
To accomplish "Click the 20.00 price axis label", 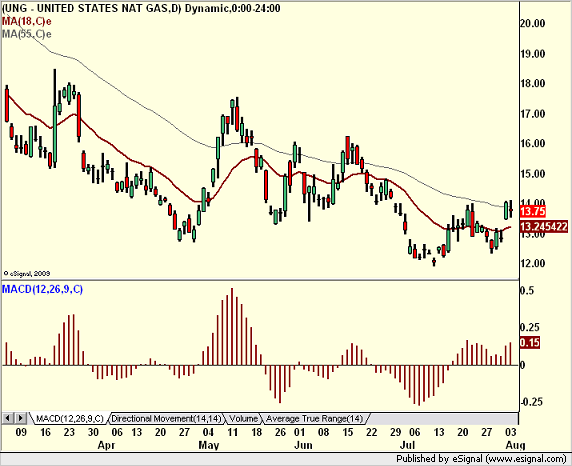I will pyautogui.click(x=533, y=23).
